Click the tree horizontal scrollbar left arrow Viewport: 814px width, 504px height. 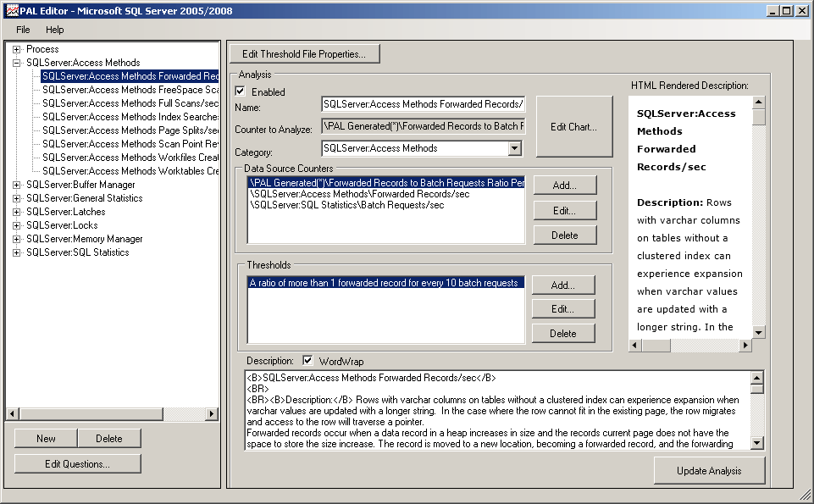click(13, 413)
